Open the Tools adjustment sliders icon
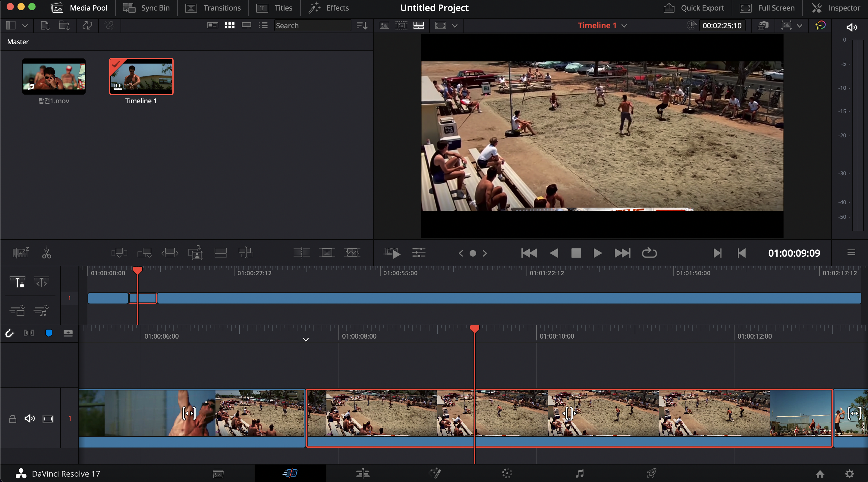 point(419,253)
